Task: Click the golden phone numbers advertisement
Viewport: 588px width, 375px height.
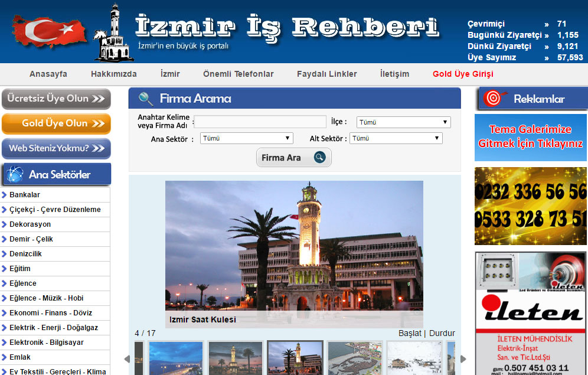Action: tap(531, 206)
